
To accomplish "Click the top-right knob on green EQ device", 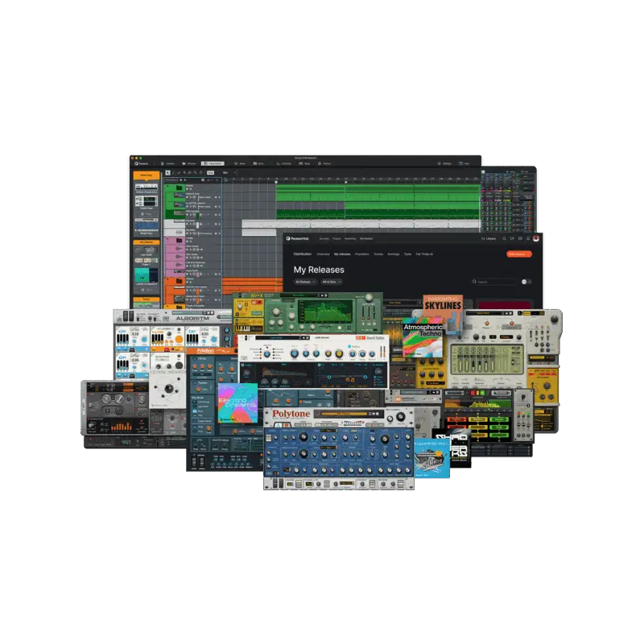I will click(x=369, y=298).
